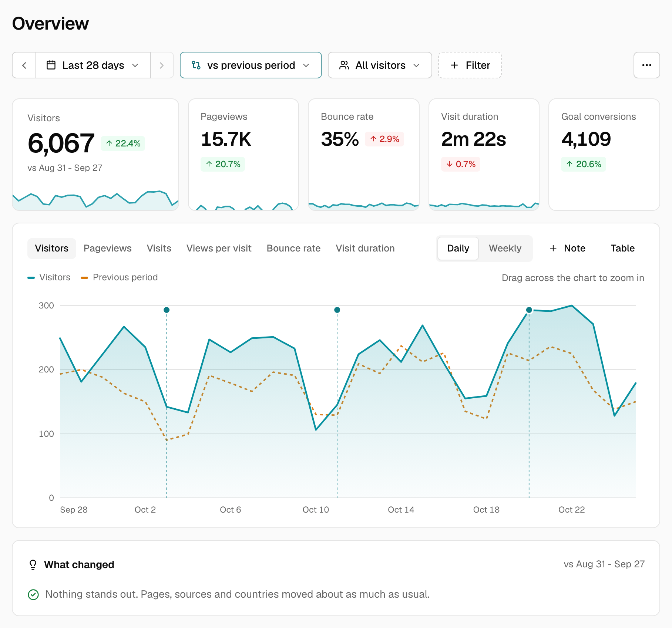Click the plus icon beside Note
The image size is (672, 628).
[x=553, y=248]
